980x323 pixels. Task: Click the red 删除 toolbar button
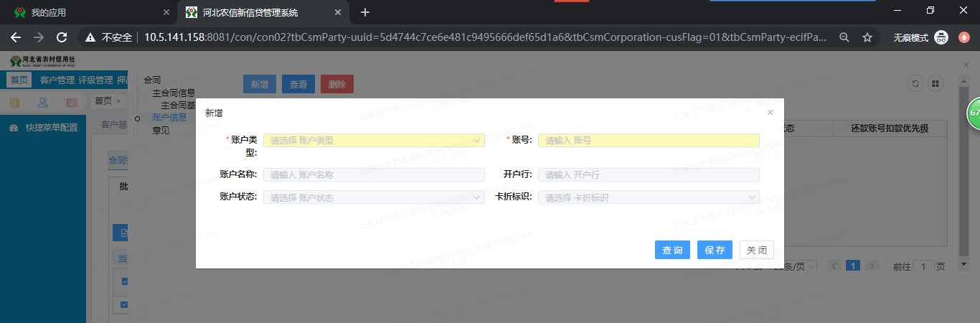[x=337, y=84]
